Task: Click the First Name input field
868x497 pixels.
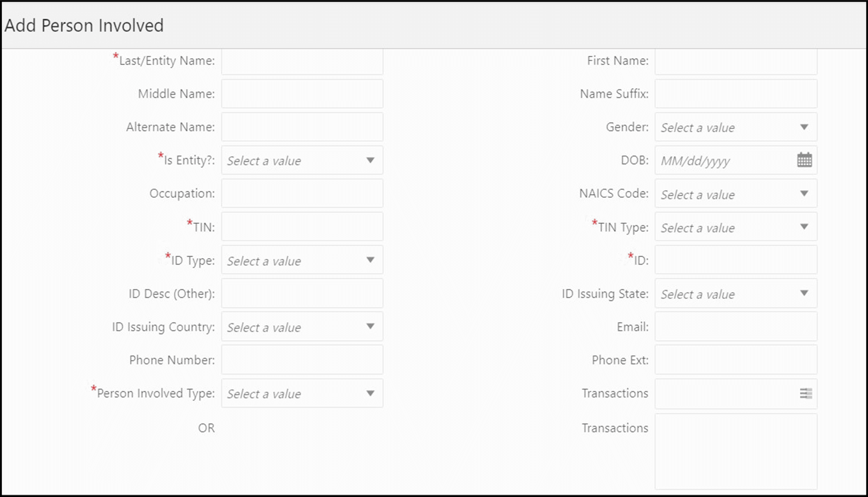Action: tap(736, 61)
